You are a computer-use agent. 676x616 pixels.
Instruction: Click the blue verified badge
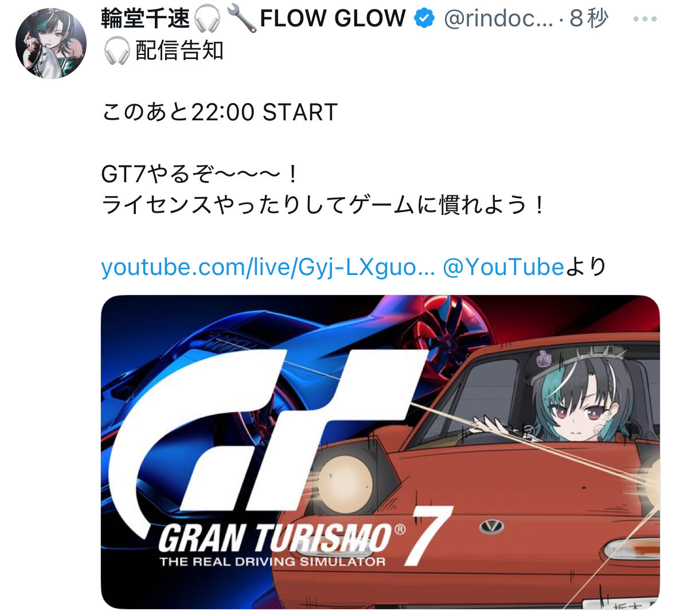pos(424,19)
